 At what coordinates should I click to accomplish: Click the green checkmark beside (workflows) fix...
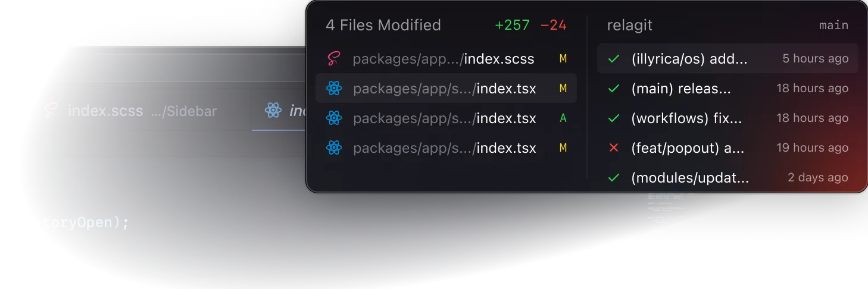[x=614, y=118]
